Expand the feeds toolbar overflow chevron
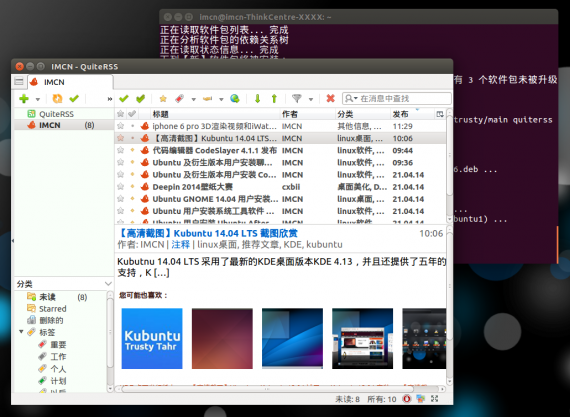This screenshot has width=570, height=417. click(x=109, y=99)
